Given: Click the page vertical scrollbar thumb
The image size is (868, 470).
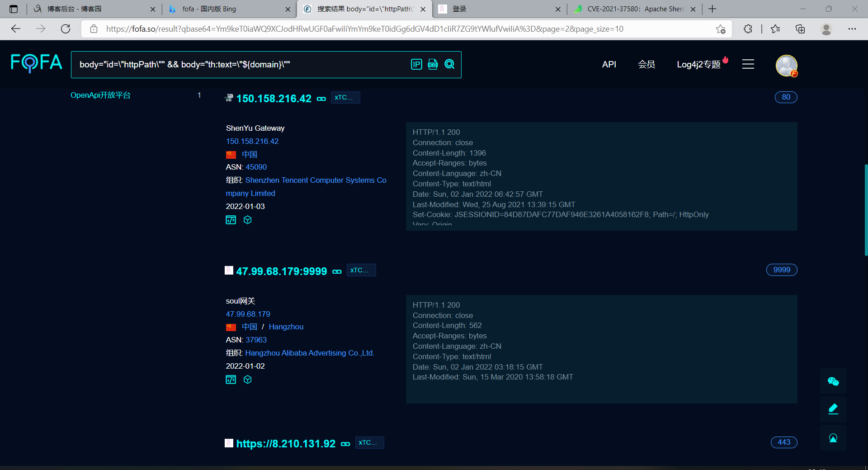Looking at the screenshot, I should point(866,210).
